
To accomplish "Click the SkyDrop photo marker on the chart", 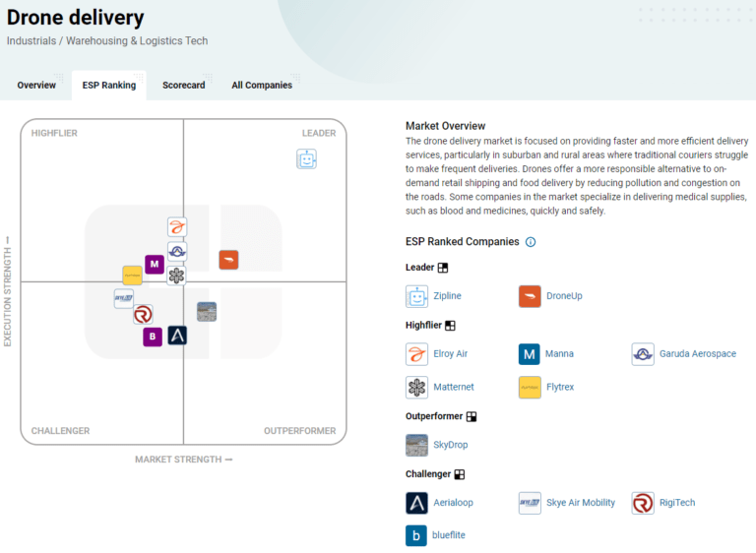I will tap(207, 312).
